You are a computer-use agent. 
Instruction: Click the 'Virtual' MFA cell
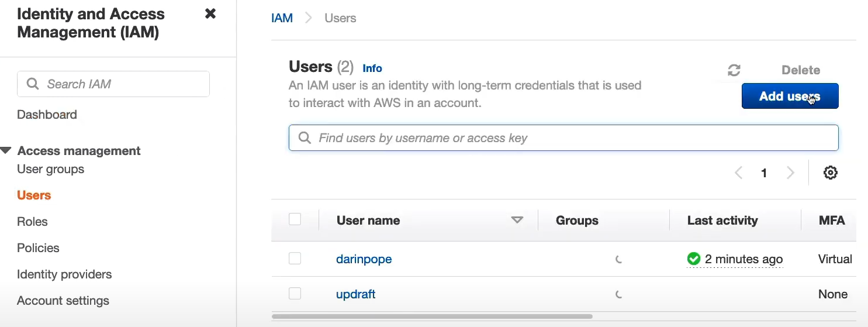click(x=835, y=259)
